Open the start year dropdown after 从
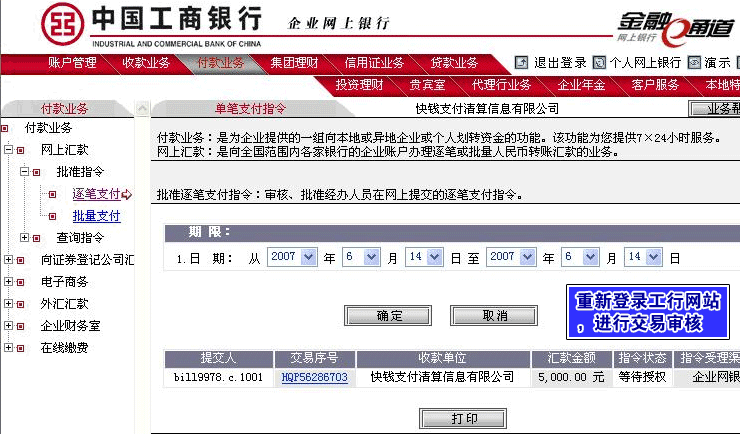Viewport: 740px width, 434px height. pos(309,257)
